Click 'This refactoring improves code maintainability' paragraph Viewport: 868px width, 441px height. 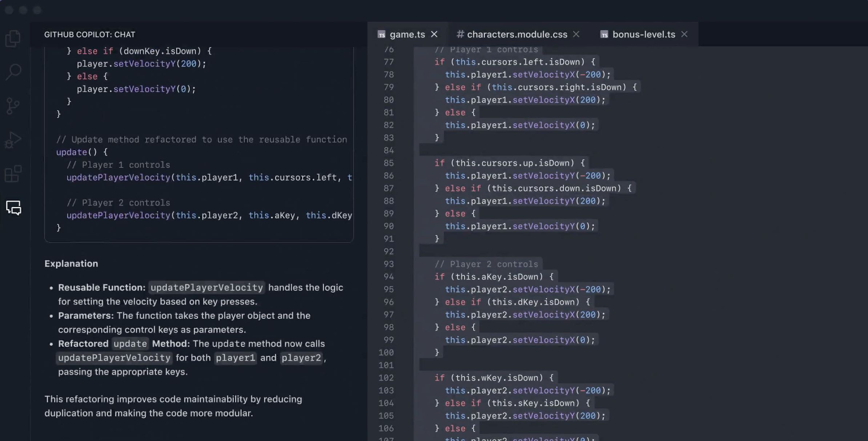point(173,406)
